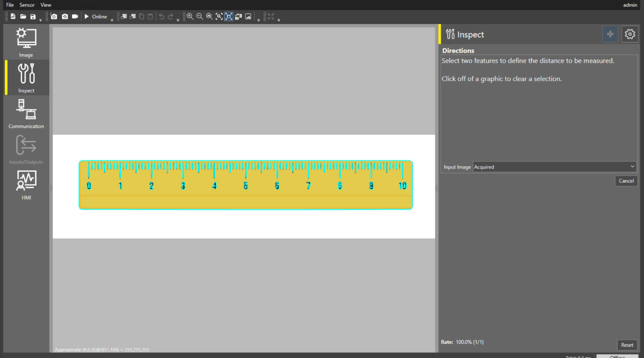Open the Sensor menu
Screen dimensions: 644x358
[x=27, y=4]
